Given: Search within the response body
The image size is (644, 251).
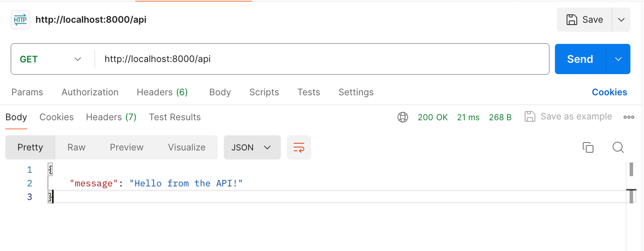Looking at the screenshot, I should [618, 147].
